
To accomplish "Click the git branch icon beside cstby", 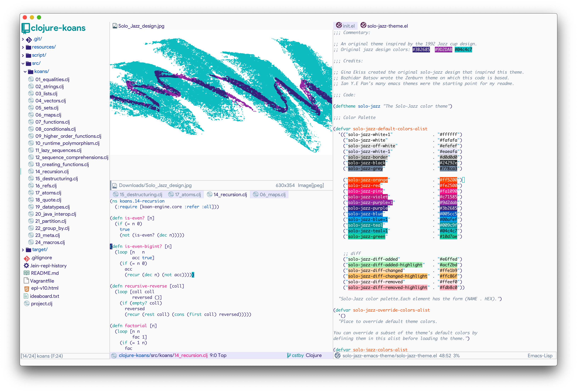I will [x=288, y=355].
